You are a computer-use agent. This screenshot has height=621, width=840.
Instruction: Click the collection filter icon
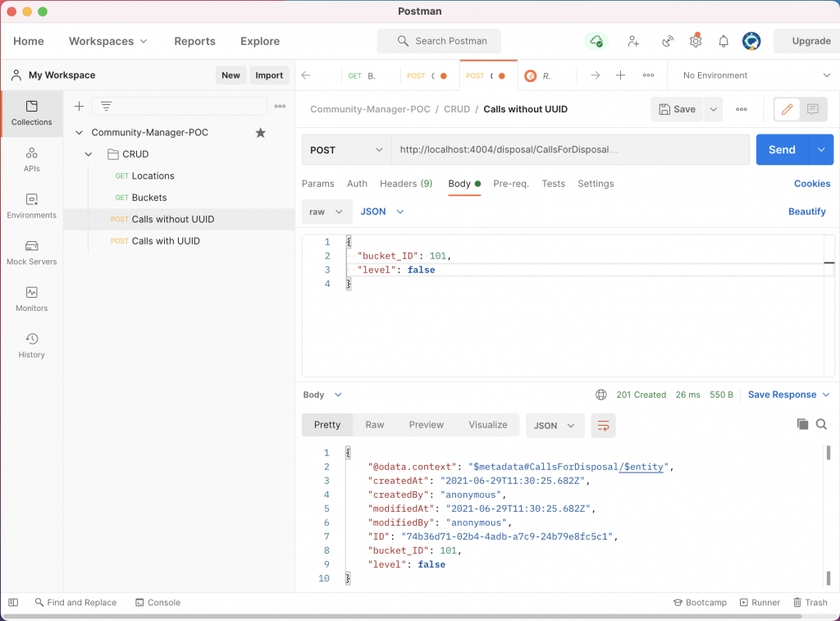pos(106,106)
